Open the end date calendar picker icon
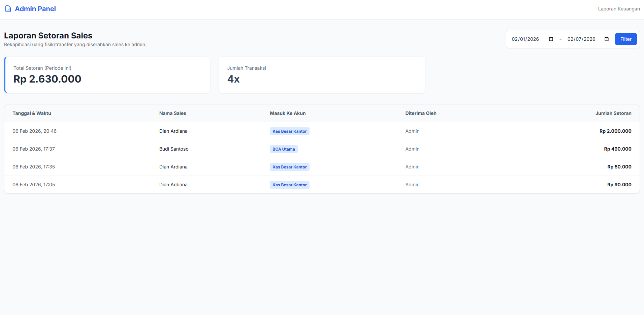Image resolution: width=644 pixels, height=315 pixels. pos(607,39)
